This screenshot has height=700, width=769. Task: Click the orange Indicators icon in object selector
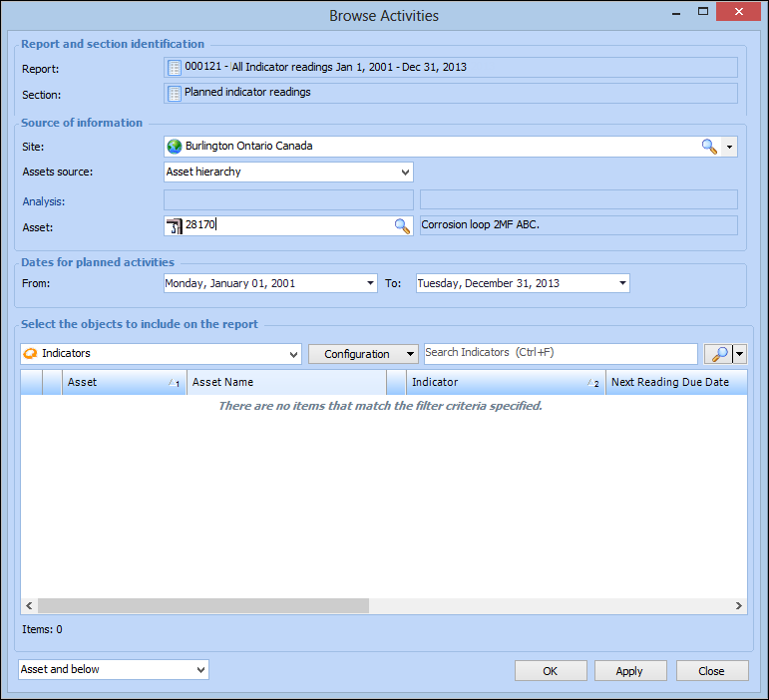point(30,354)
